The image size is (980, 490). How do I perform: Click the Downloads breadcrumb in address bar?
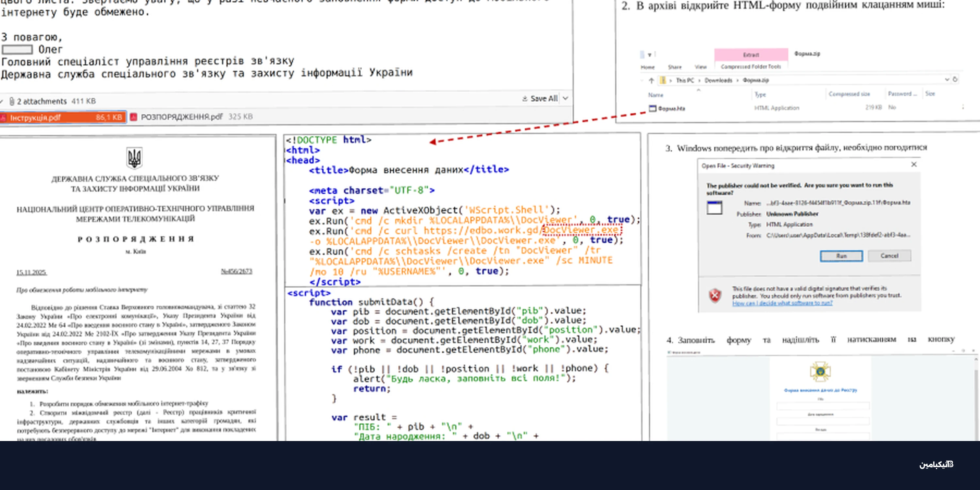click(718, 80)
